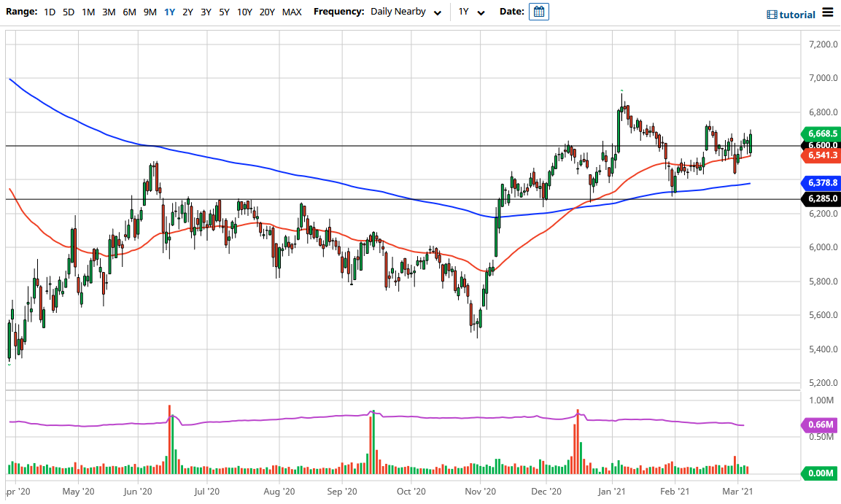Click the Mar '21 date axis label

[x=738, y=491]
